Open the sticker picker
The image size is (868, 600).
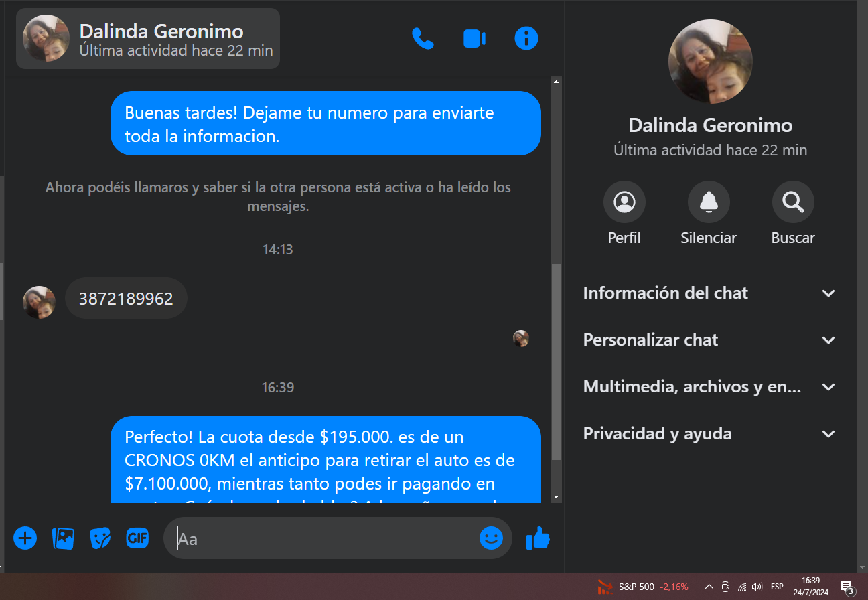[x=100, y=538]
